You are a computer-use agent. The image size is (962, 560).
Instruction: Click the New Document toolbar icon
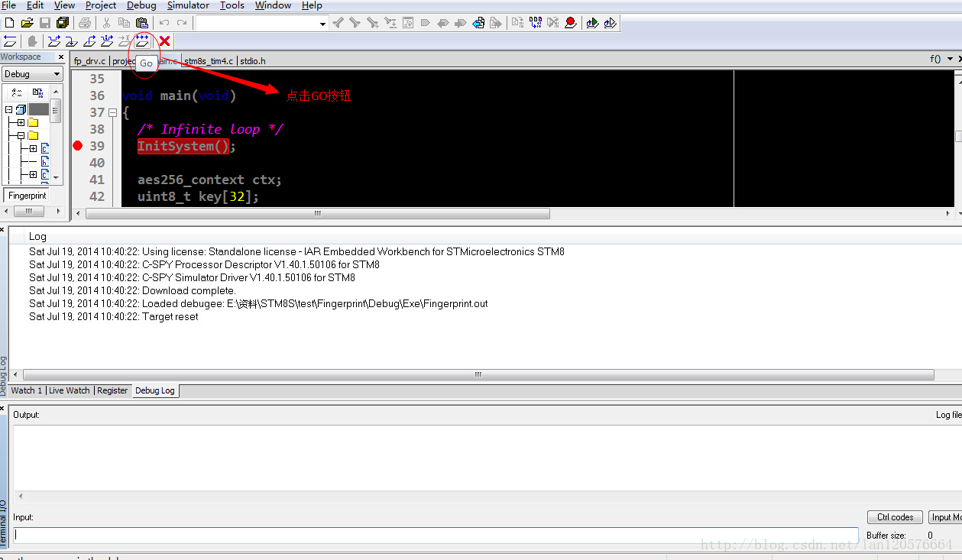[10, 23]
